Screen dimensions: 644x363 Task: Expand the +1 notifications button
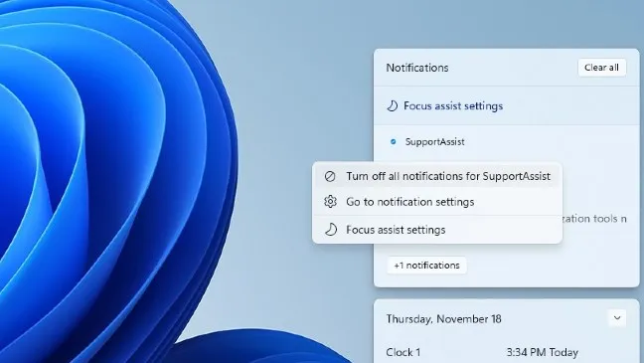point(426,266)
